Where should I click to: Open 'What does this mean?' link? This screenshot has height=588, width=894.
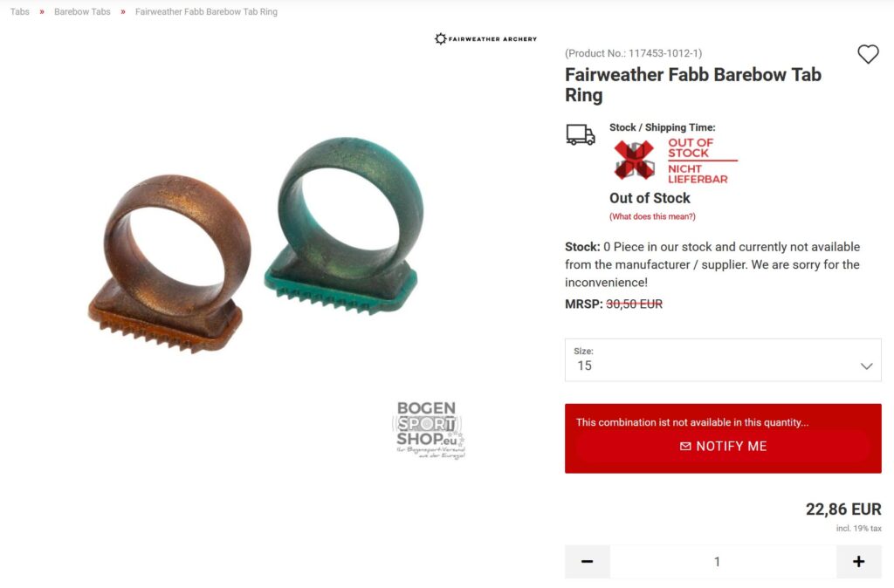click(x=652, y=216)
